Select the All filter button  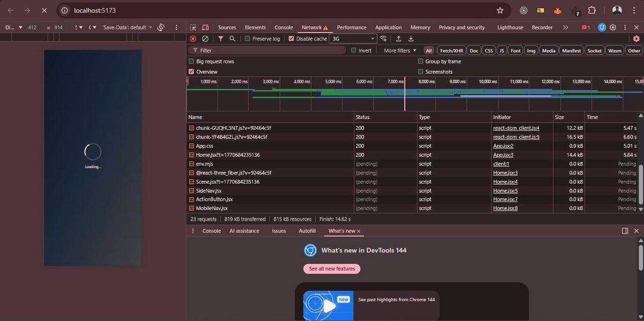(429, 50)
